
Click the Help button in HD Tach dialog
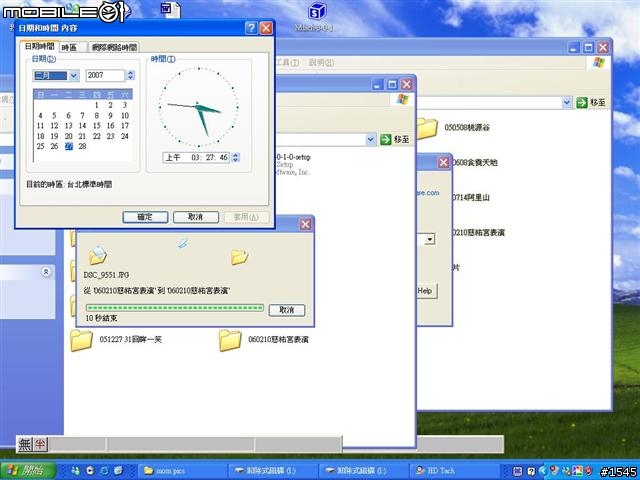click(426, 291)
